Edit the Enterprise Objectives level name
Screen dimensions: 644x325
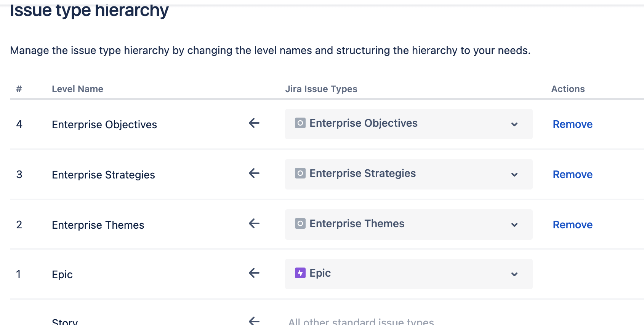coord(104,125)
